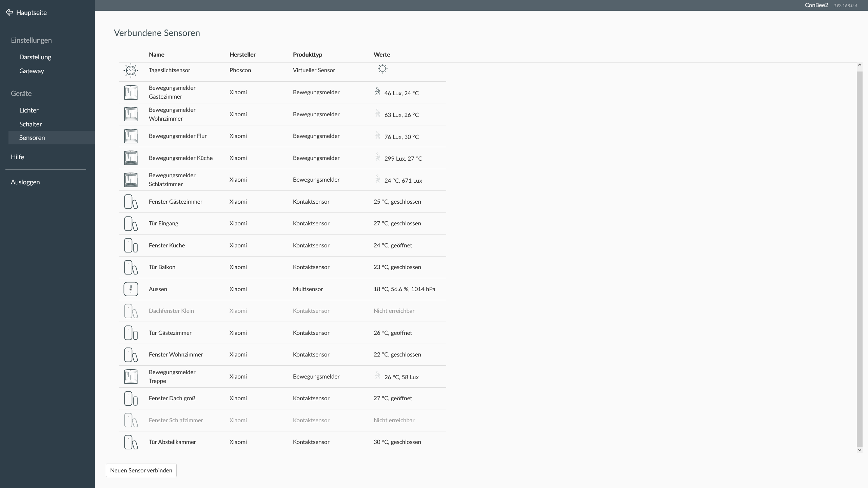Viewport: 868px width, 488px height.
Task: Click the value 18 °C, 56.6 %, 1014 hPa
Action: point(405,289)
